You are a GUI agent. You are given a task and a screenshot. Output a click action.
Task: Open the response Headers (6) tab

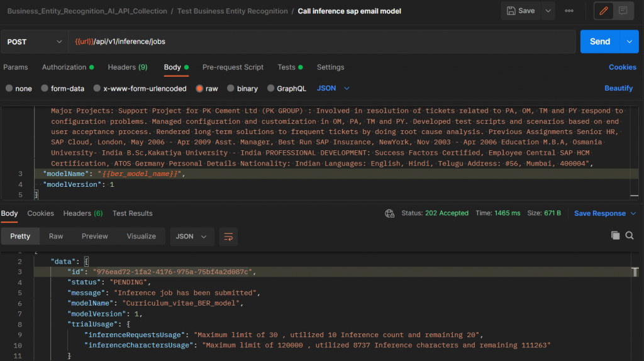tap(83, 214)
